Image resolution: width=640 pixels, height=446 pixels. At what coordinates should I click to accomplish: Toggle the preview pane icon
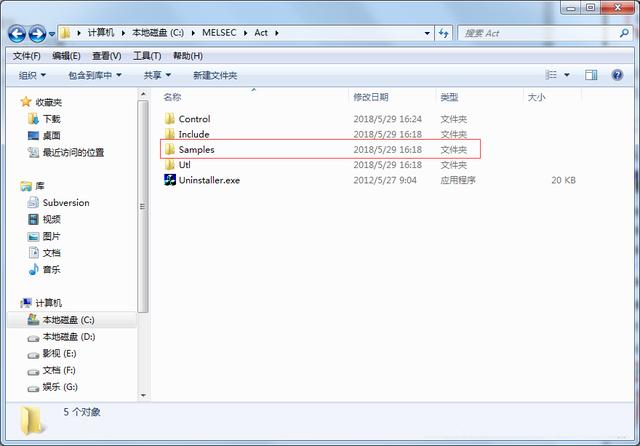point(591,75)
